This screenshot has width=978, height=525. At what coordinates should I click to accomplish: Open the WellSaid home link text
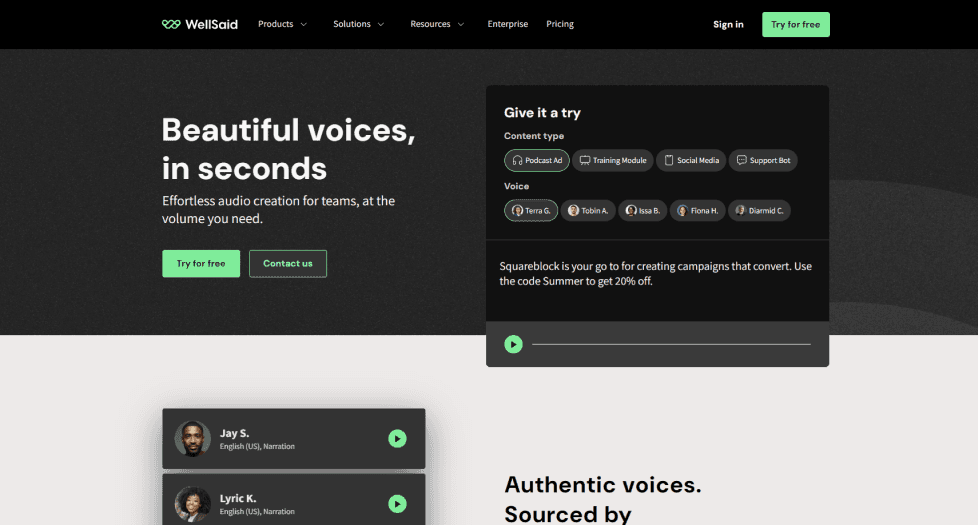tap(211, 24)
